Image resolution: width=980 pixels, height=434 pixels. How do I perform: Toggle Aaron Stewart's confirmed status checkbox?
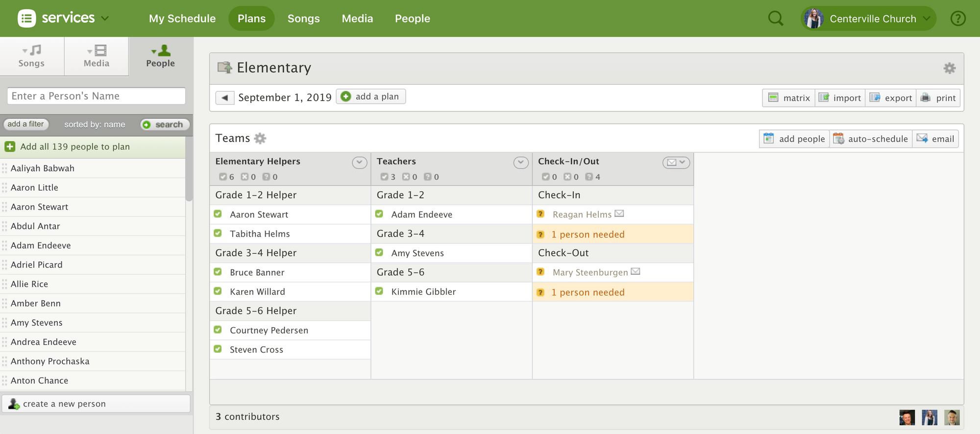[x=218, y=214]
